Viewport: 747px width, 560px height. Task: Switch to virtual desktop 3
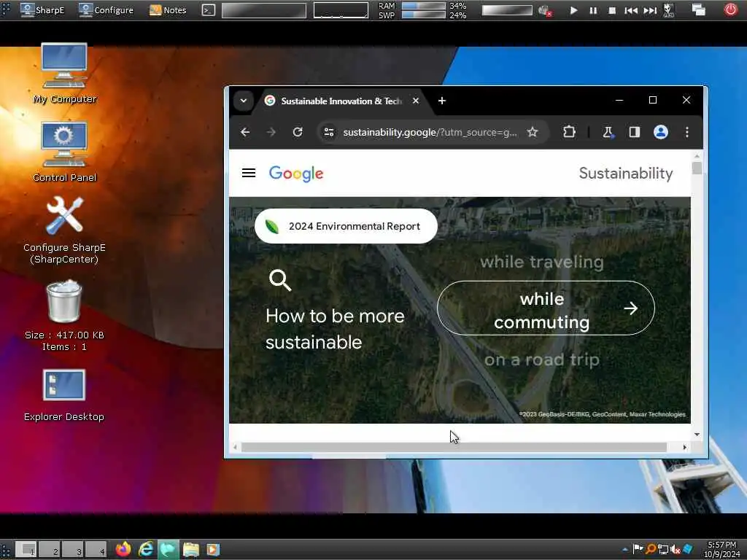73,550
